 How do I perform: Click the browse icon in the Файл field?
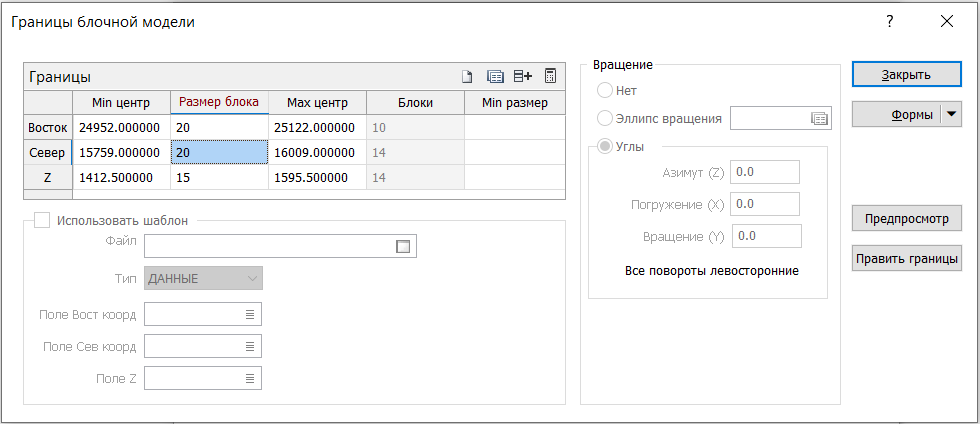403,246
